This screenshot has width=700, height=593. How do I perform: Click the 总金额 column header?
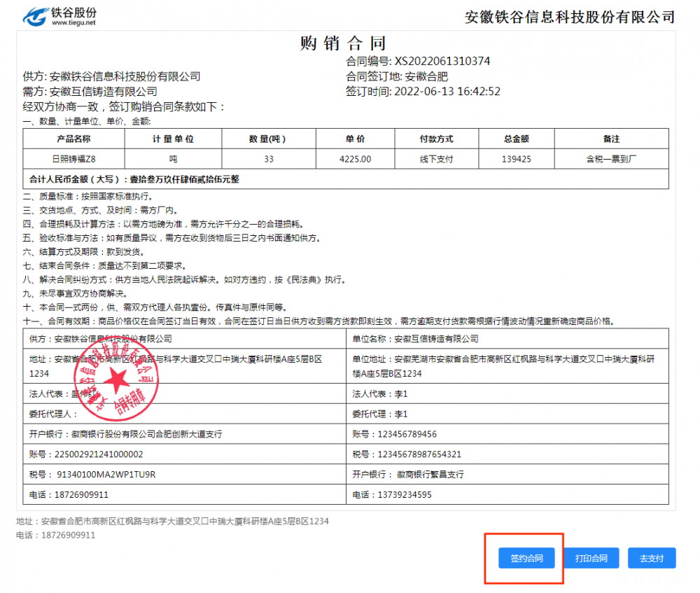516,139
